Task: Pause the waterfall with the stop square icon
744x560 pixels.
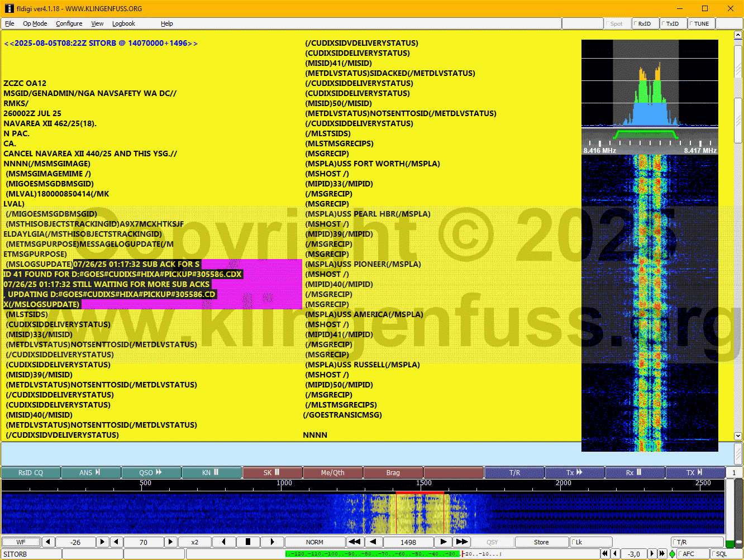Action: 248,542
